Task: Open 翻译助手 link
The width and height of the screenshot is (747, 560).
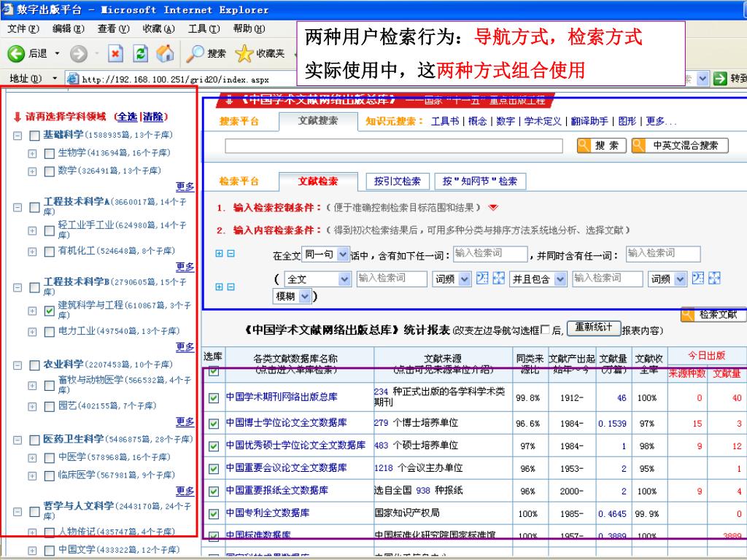Action: pyautogui.click(x=589, y=122)
